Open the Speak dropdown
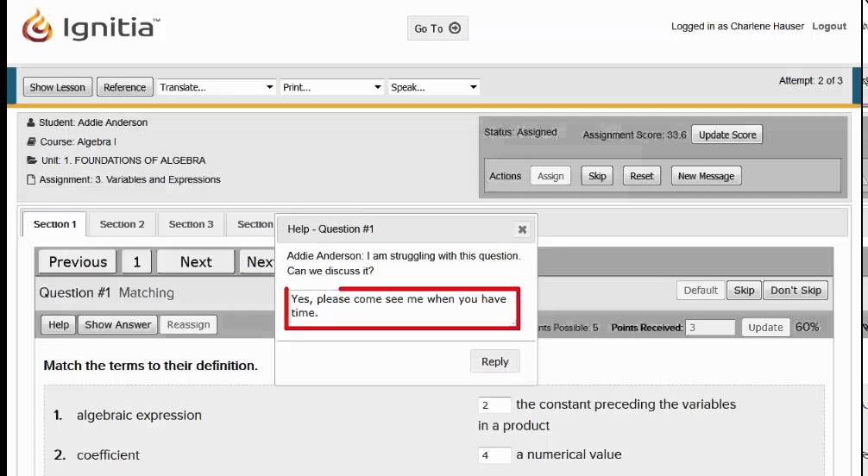The height and width of the screenshot is (476, 868). pos(433,87)
